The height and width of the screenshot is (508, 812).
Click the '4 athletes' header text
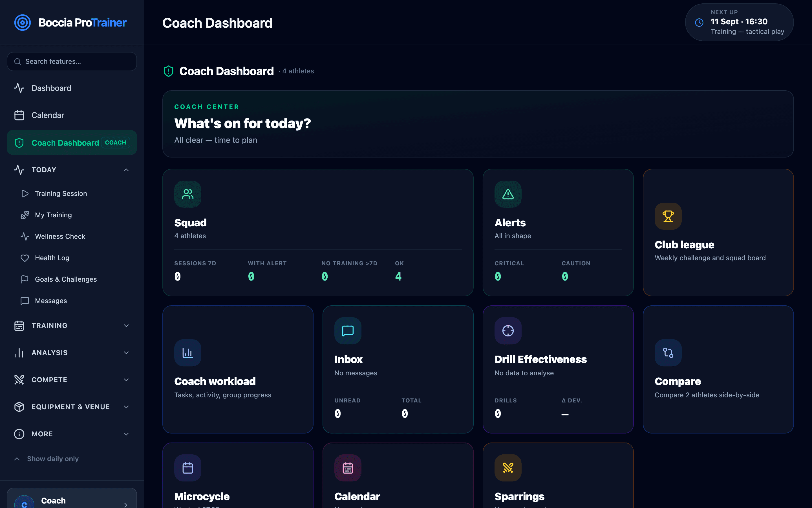point(298,71)
